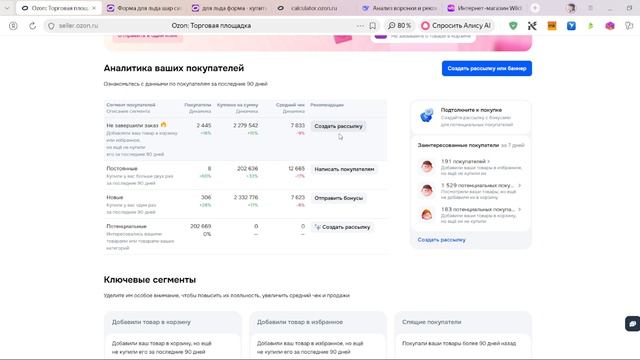This screenshot has width=640, height=360.
Task: Open the purple cube extension icon
Action: [610, 26]
